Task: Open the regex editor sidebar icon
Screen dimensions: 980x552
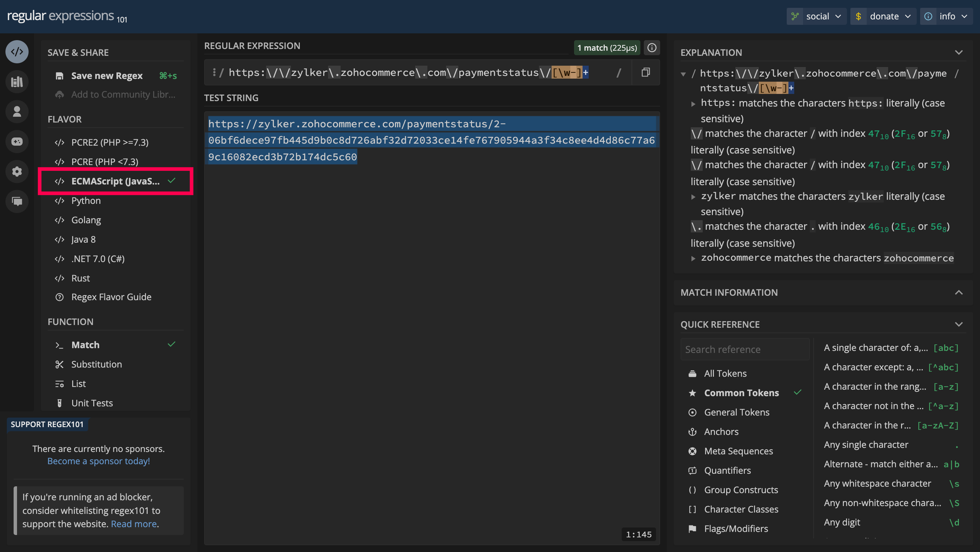Action: tap(17, 52)
